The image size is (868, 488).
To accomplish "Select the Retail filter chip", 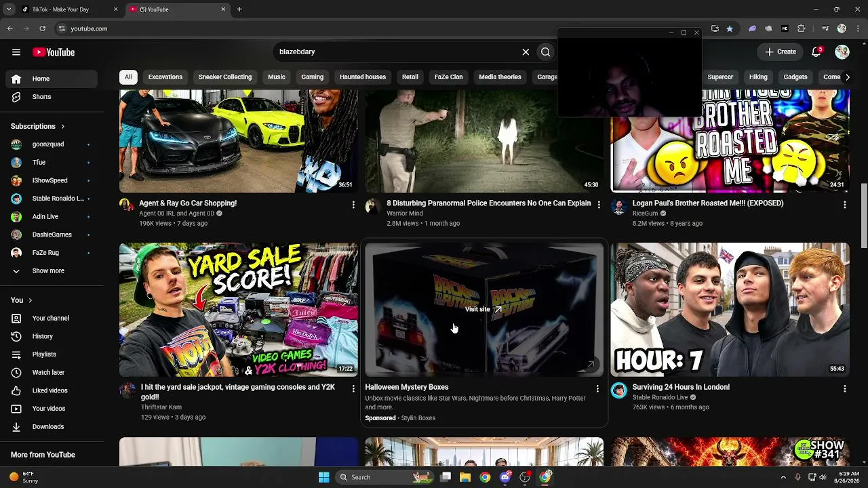I will 410,77.
